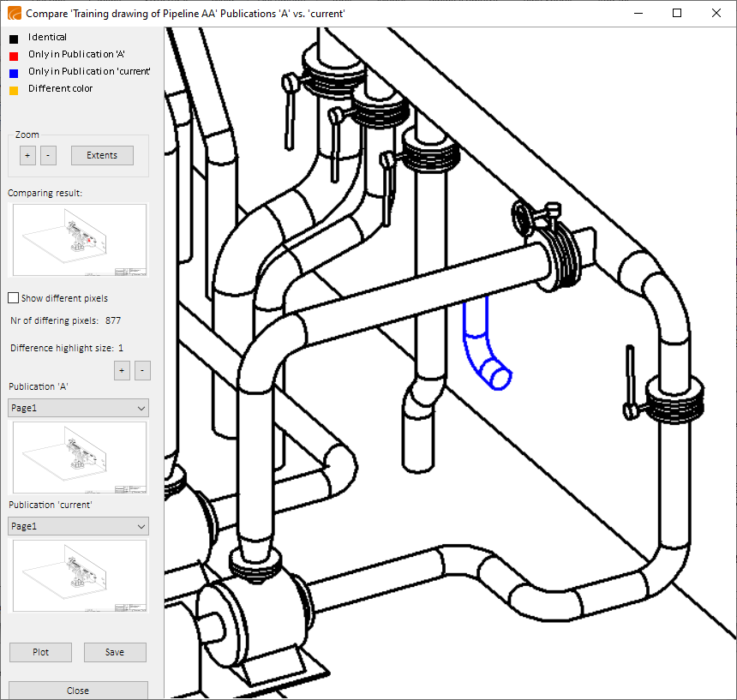Click the black Identical legend swatch

click(x=14, y=38)
